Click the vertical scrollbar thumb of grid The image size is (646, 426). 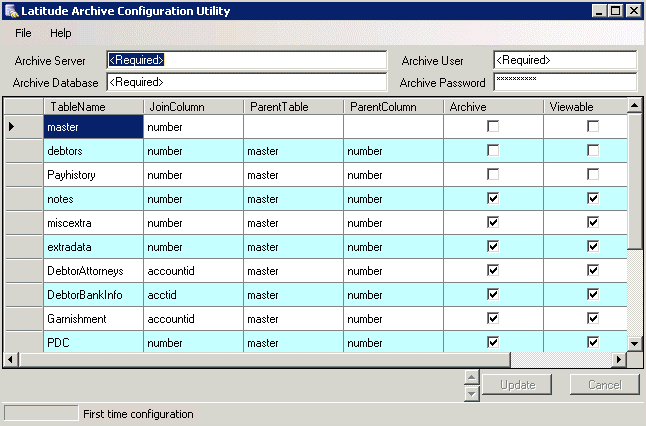634,181
